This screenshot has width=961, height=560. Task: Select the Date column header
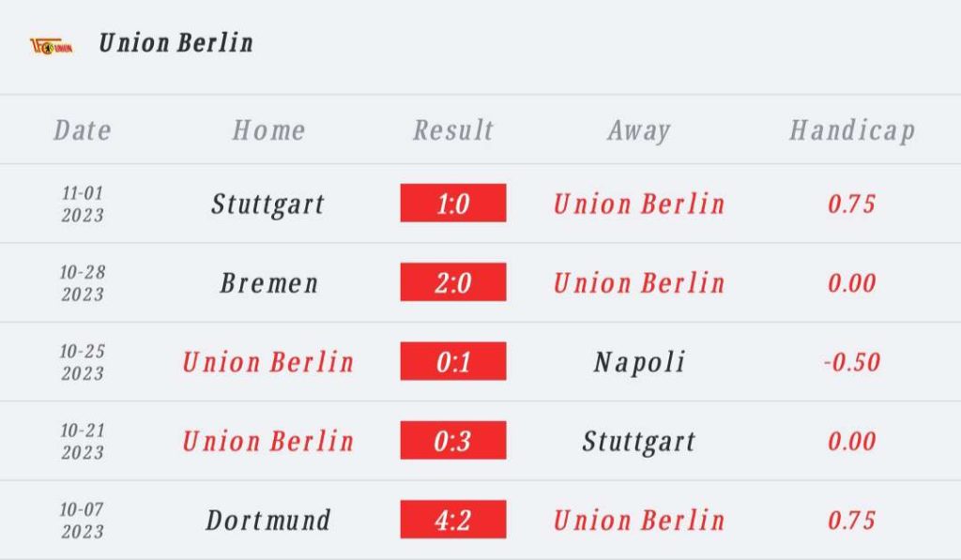coord(83,130)
